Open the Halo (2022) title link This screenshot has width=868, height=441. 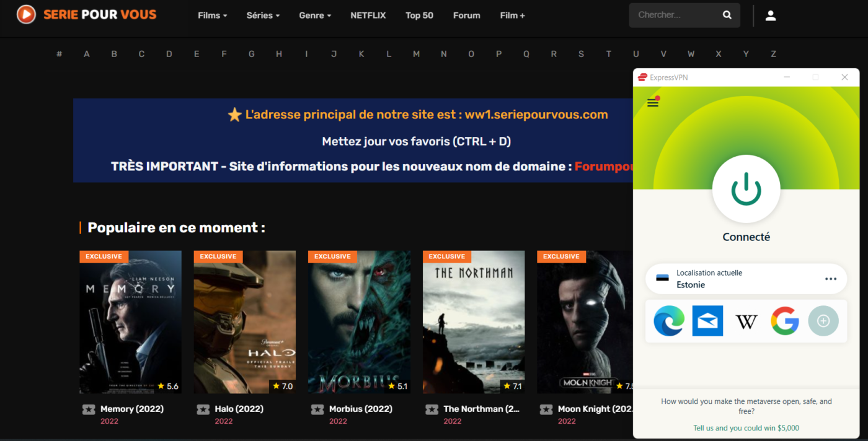tap(239, 409)
